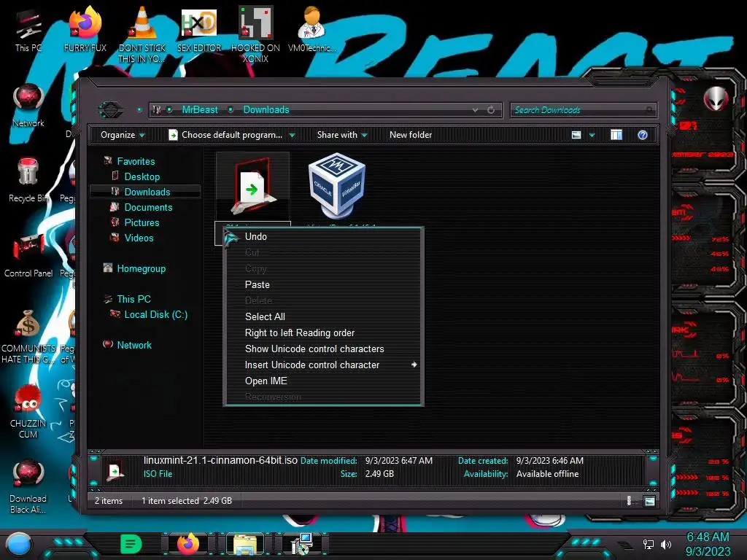Open the volume speaker tray icon

666,544
